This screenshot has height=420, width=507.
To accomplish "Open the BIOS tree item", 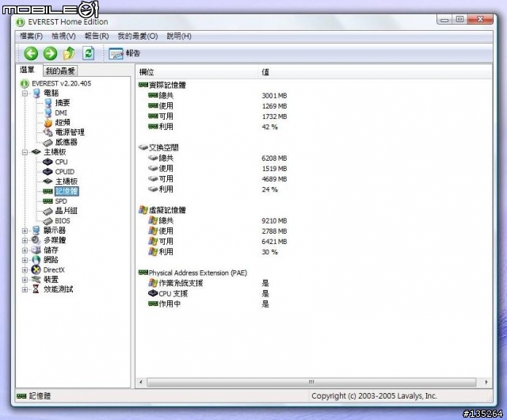I will tap(63, 221).
